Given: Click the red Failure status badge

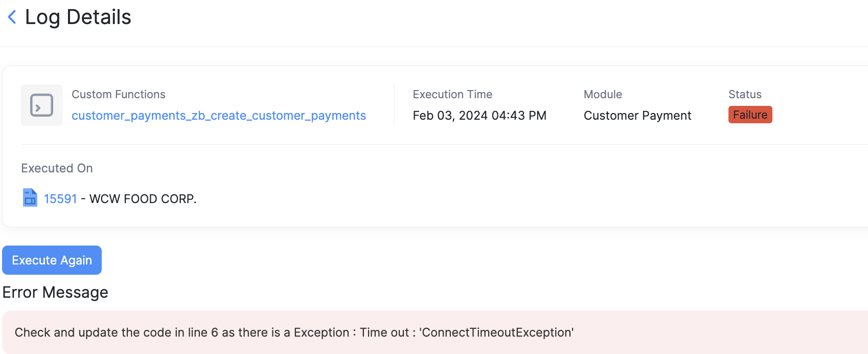Looking at the screenshot, I should tap(750, 115).
